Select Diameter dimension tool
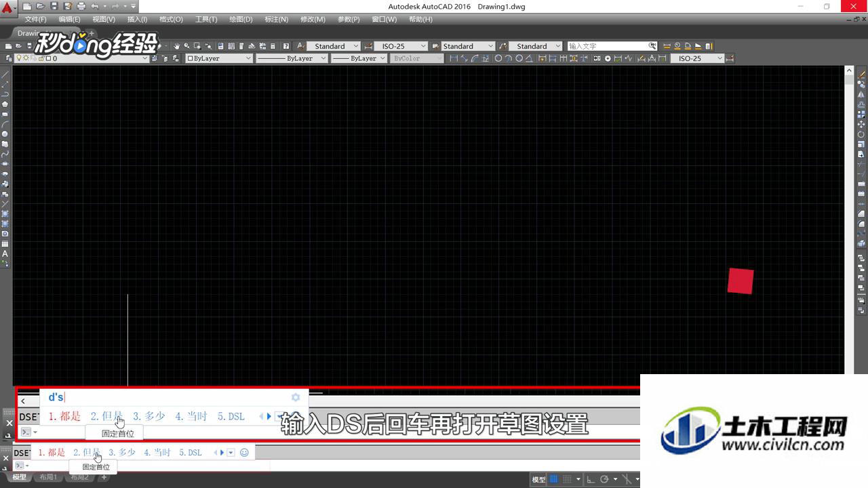Image resolution: width=868 pixels, height=488 pixels. pos(519,58)
